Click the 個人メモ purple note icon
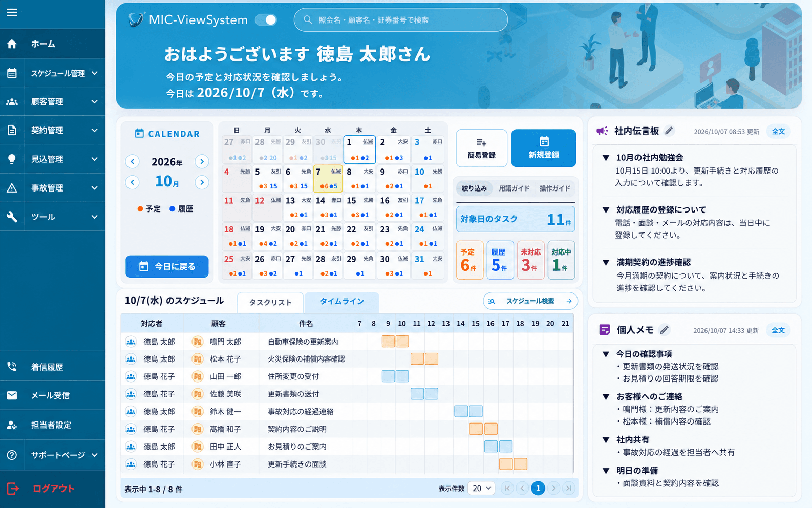 click(605, 330)
